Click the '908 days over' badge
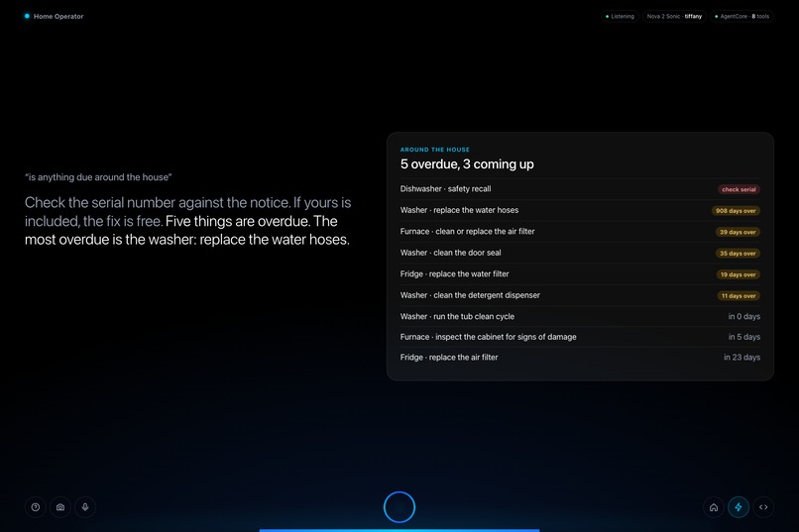799x532 pixels. click(736, 211)
